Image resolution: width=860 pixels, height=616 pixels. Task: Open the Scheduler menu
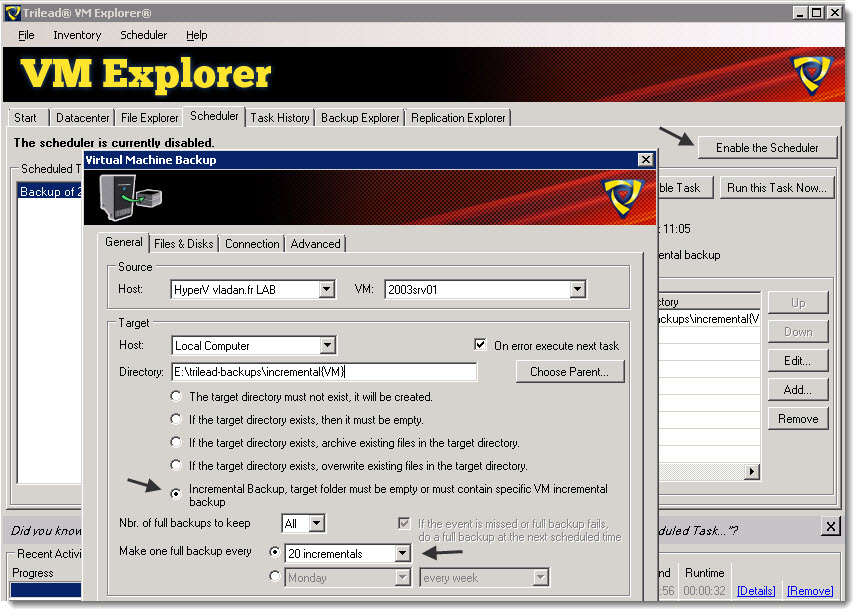[144, 35]
